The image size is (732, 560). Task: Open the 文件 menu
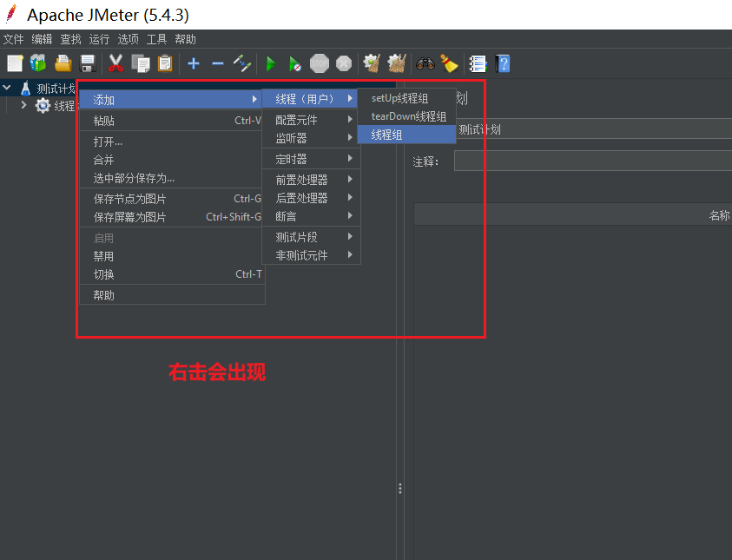[x=14, y=39]
